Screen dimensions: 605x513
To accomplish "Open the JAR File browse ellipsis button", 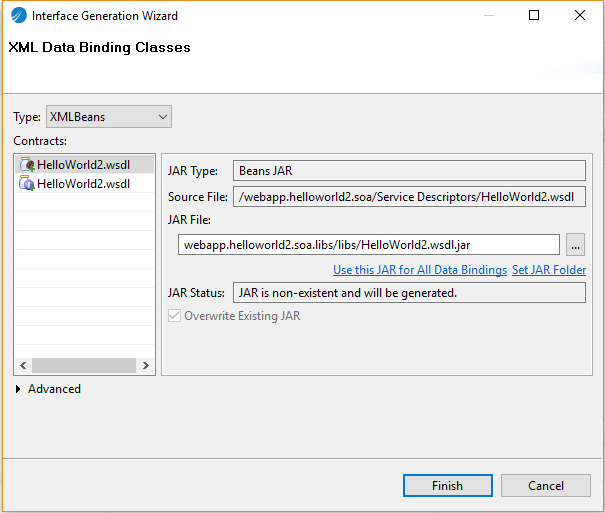I will (x=575, y=245).
